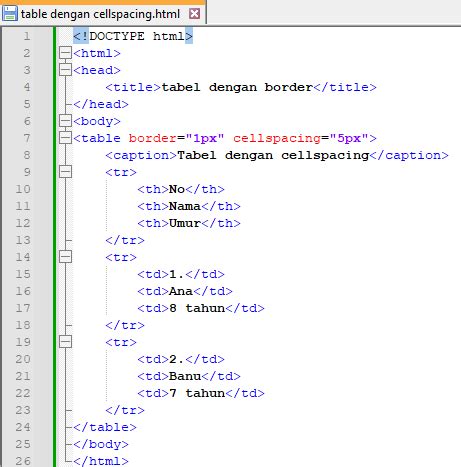Collapse the head section fold marker
Screen dimensions: 461x467
coord(65,70)
